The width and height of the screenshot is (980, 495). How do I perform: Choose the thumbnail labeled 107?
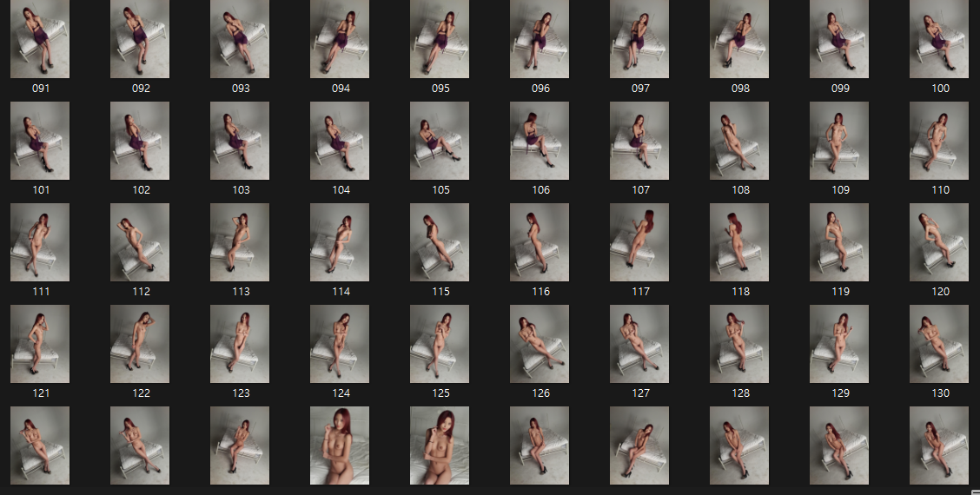(639, 141)
